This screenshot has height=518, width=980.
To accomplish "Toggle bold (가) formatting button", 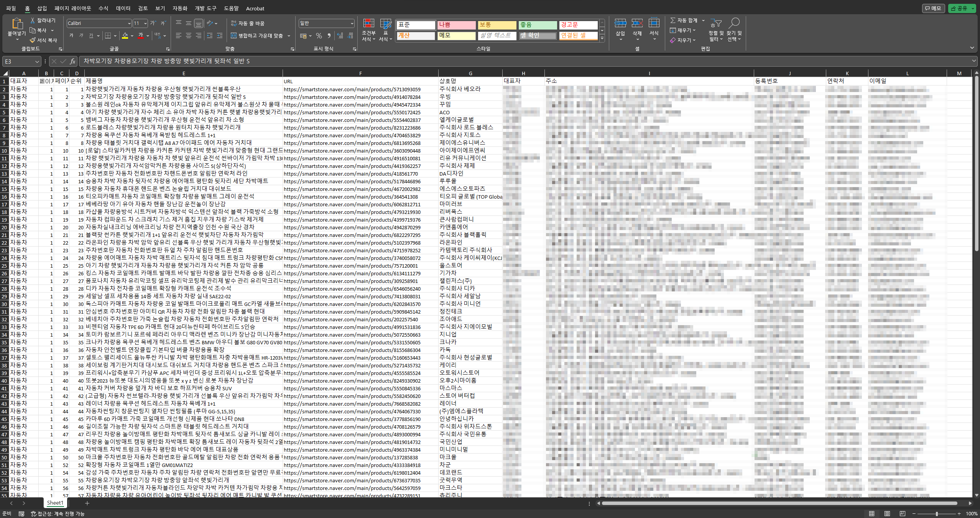I will (x=71, y=36).
